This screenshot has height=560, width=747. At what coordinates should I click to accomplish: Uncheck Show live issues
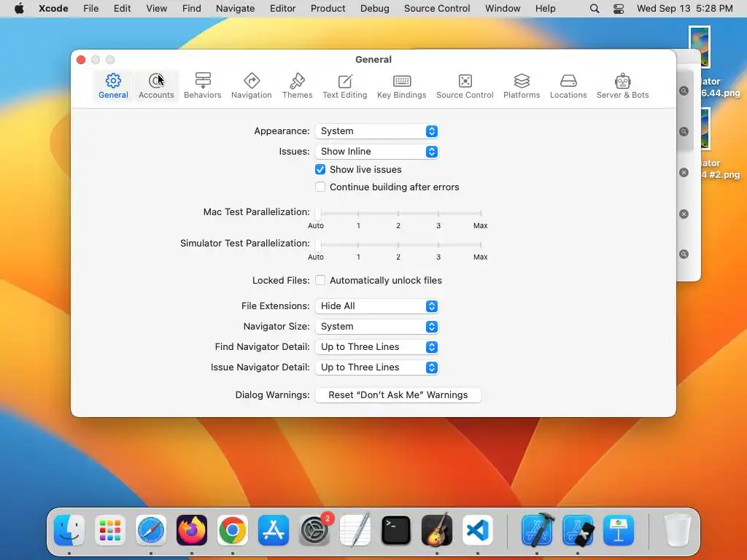click(x=320, y=169)
